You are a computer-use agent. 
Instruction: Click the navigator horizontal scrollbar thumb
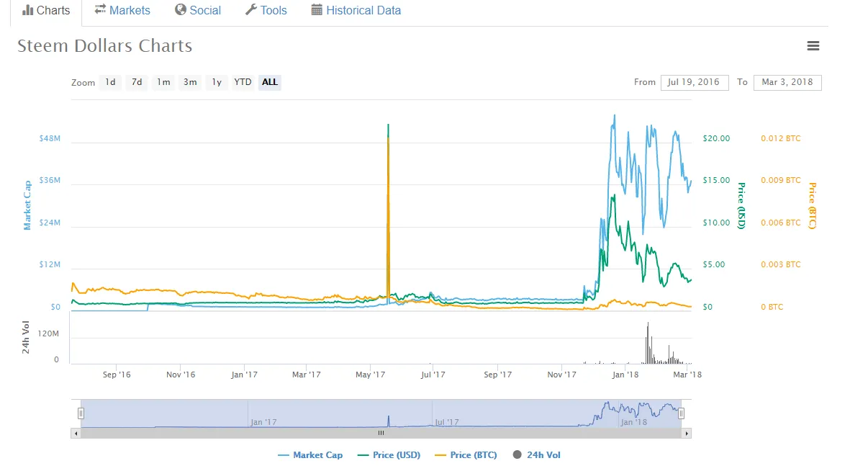point(381,434)
